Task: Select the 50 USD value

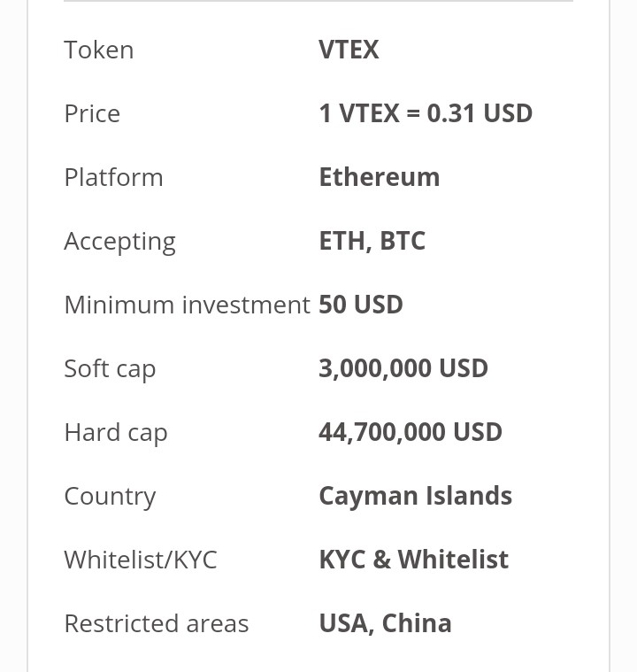Action: [360, 305]
